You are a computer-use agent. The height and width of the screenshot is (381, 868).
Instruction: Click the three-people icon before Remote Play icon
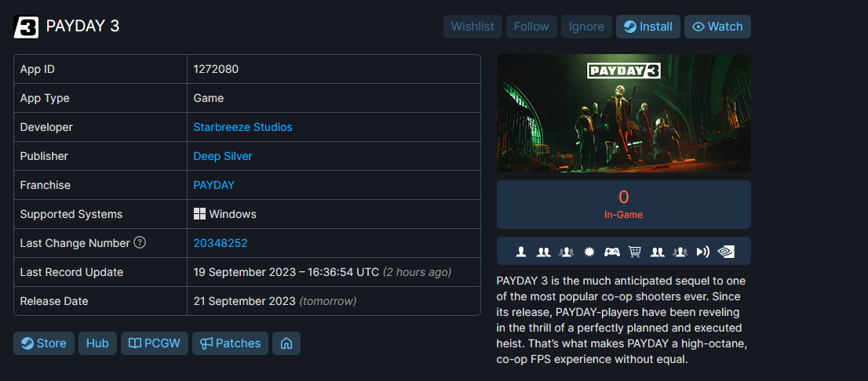point(680,252)
